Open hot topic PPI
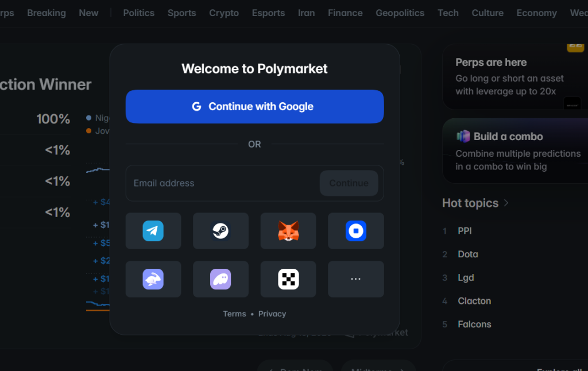The height and width of the screenshot is (371, 588). pyautogui.click(x=465, y=231)
